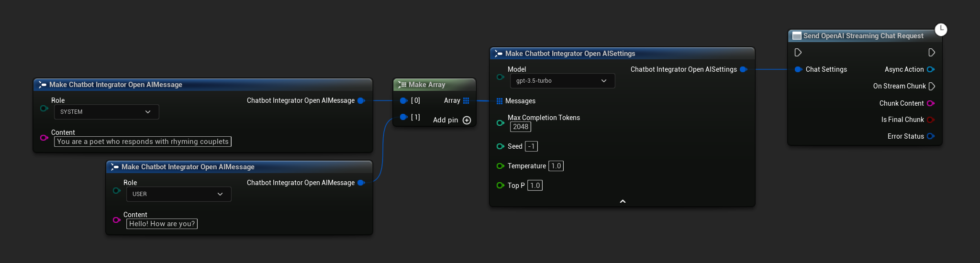This screenshot has height=263, width=980.
Task: Click the Async Action output pin
Action: click(930, 69)
